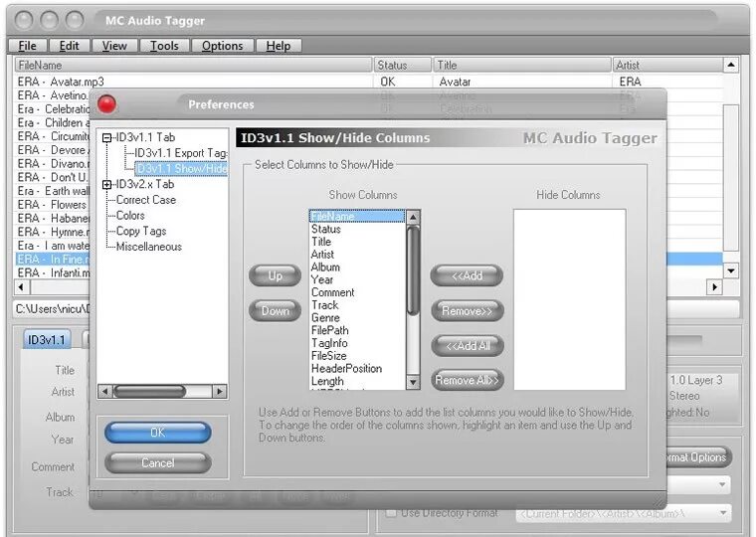Sort main file list by Artist header
756x537 pixels.
click(667, 65)
